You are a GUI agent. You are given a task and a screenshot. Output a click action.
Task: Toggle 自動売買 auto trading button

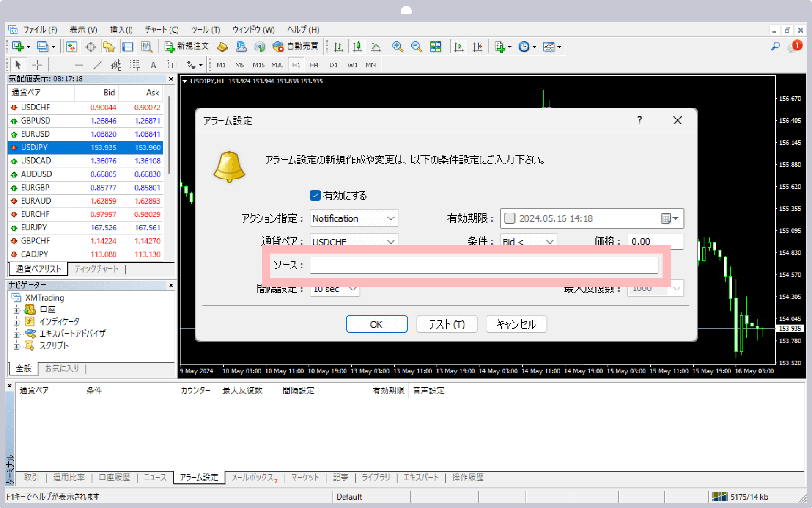(x=296, y=47)
